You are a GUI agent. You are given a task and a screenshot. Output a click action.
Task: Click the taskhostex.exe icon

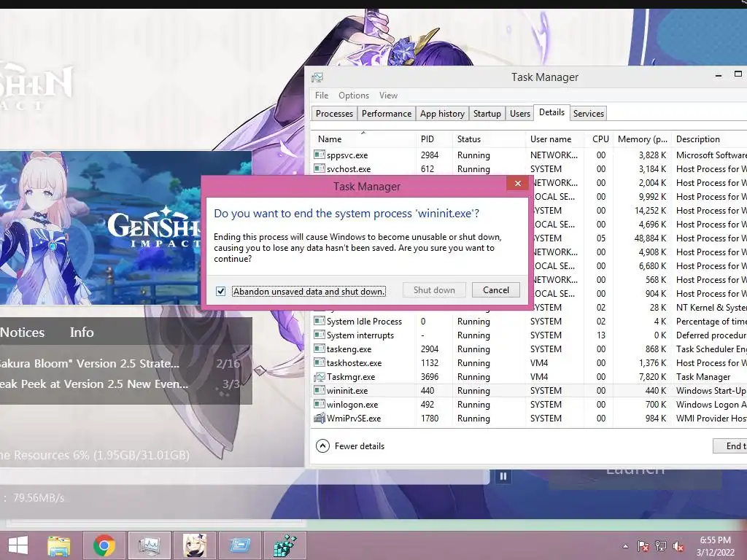(x=320, y=362)
